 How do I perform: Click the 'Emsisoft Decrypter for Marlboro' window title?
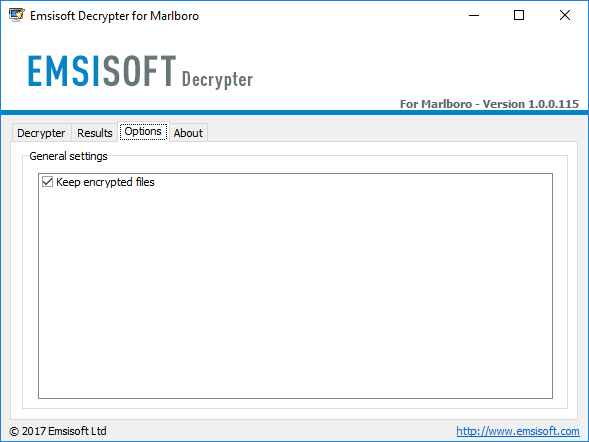[114, 16]
